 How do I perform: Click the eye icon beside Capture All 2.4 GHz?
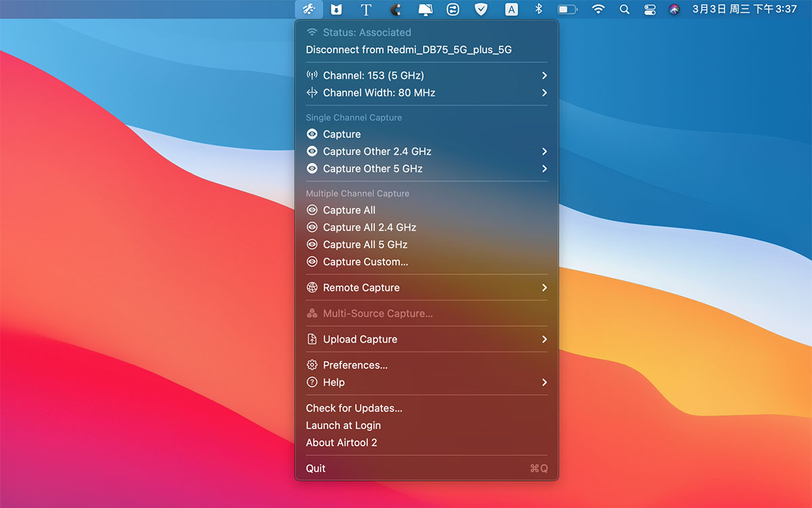[312, 228]
